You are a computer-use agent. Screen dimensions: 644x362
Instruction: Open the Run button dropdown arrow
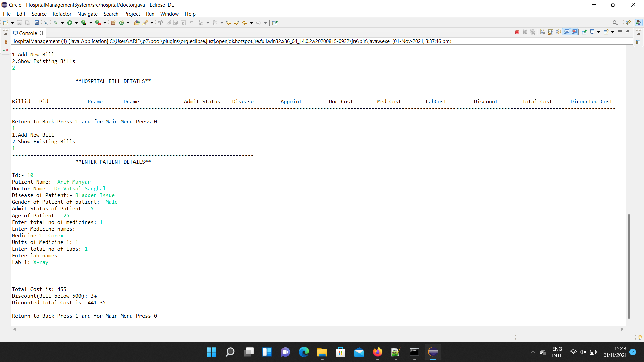(76, 22)
